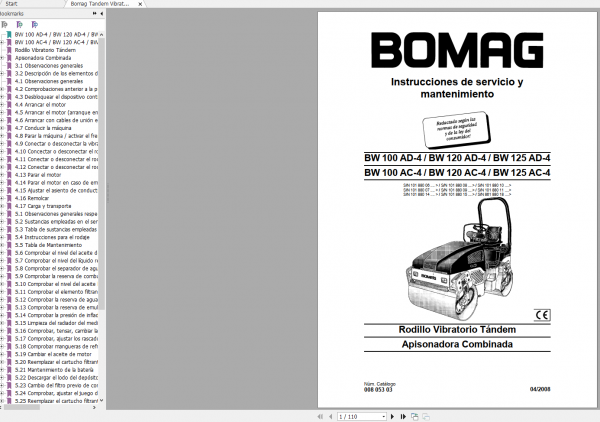Open bookmark 5.9 Comprobar la reserva de combustible
Image resolution: width=600 pixels, height=422 pixels.
56,276
